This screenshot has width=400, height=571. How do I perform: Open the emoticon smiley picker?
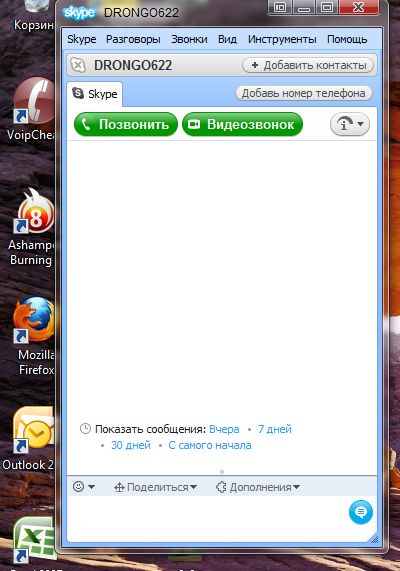point(84,487)
